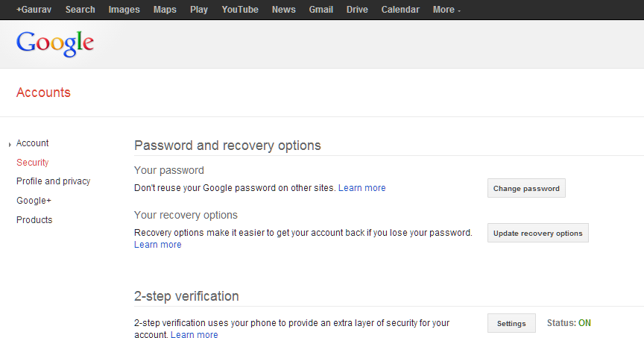
Task: Click Learn more beside password reuse text
Action: (362, 188)
